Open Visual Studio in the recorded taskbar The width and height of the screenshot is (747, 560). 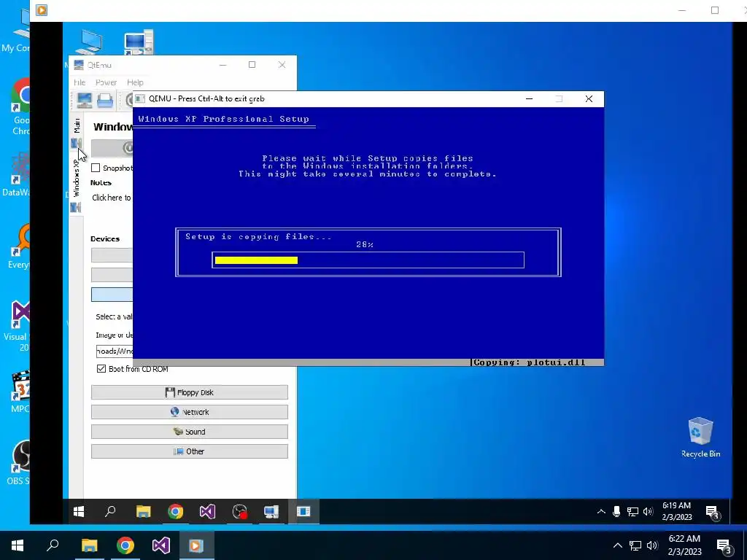207,511
